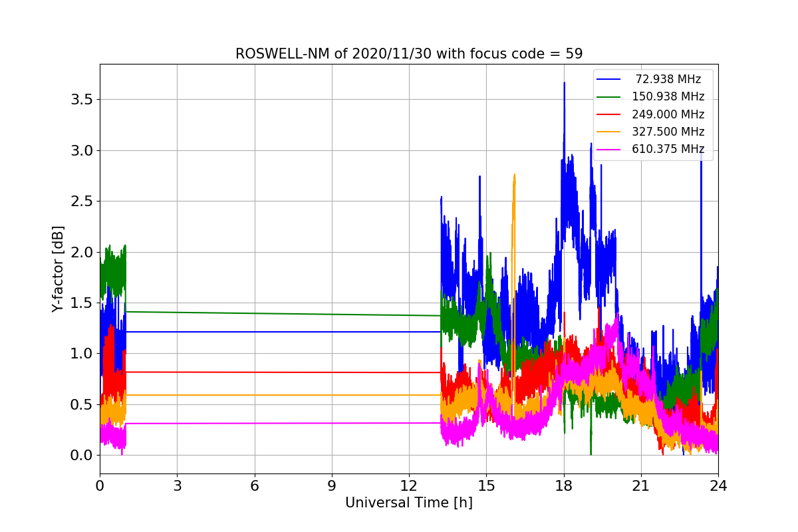798x532 pixels.
Task: Click the Universal Time [h] axis label
Action: pos(409,503)
